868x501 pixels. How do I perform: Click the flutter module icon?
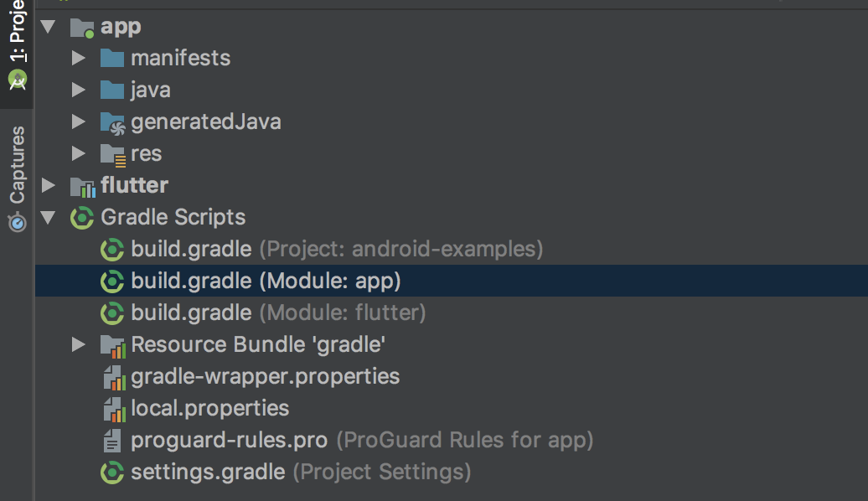[82, 186]
